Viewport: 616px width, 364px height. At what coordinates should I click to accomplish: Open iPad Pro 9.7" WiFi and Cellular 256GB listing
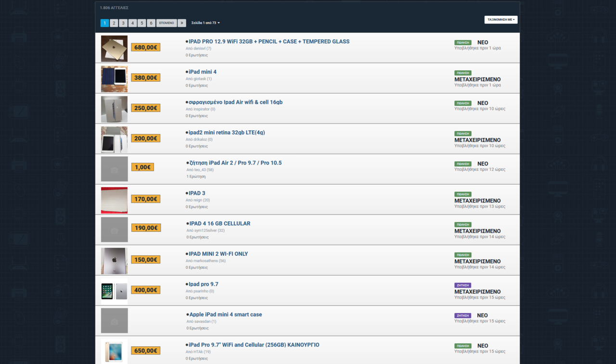coord(254,345)
